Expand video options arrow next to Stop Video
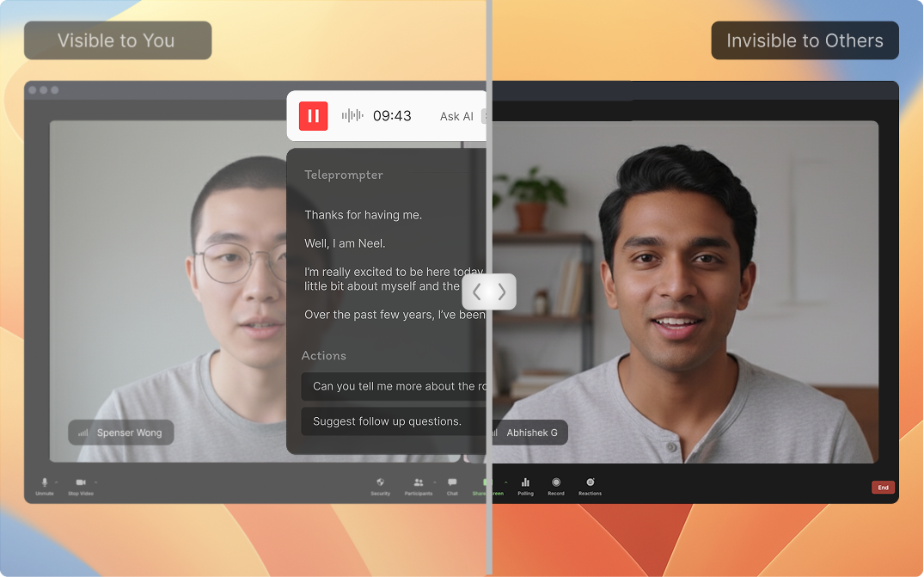 [95, 482]
